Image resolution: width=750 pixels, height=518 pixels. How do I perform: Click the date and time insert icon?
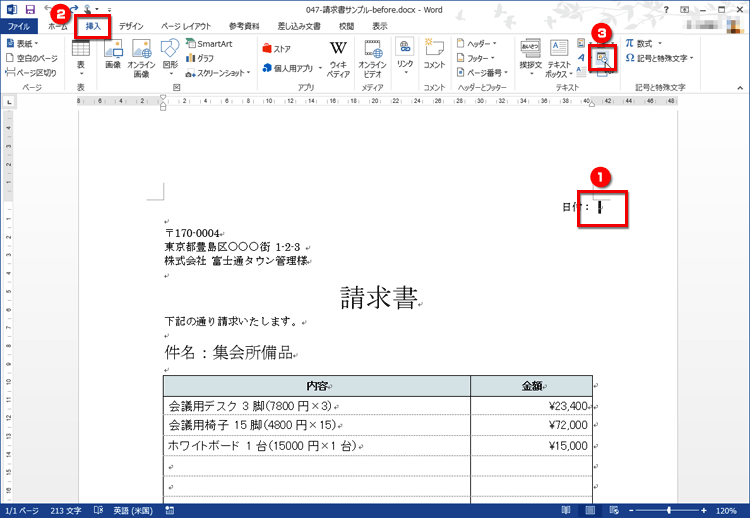[602, 58]
